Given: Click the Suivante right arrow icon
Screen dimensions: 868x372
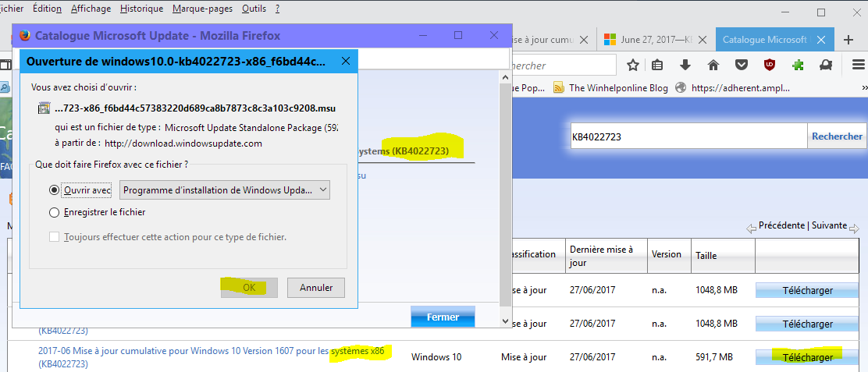Looking at the screenshot, I should 854,229.
